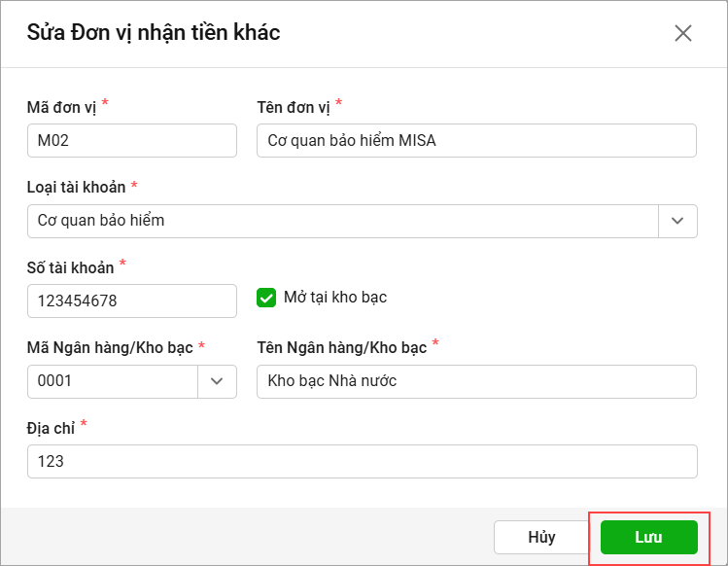The image size is (728, 566).
Task: Uncheck the Mở tại kho bạc checkbox
Action: tap(266, 298)
